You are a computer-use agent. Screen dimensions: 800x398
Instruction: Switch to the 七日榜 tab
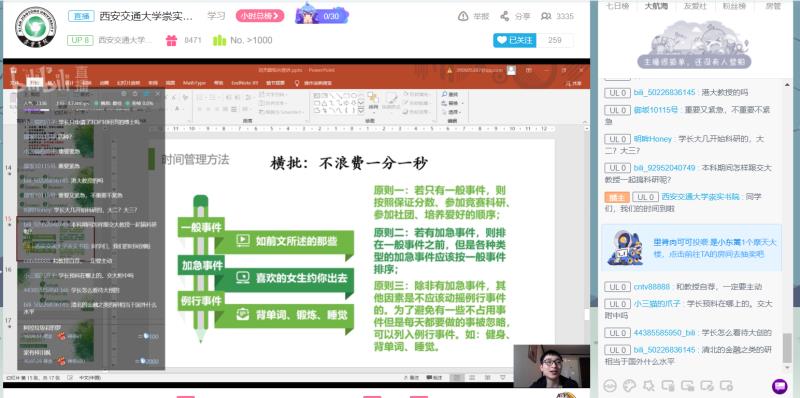617,6
